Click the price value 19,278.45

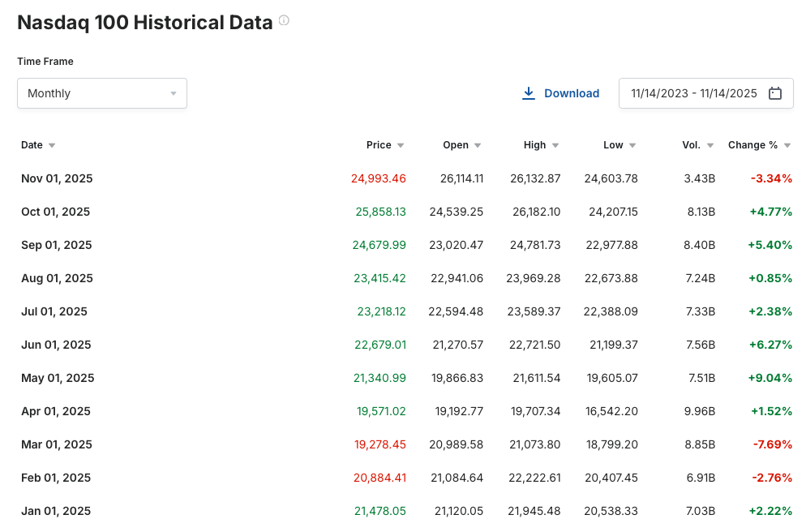[379, 444]
